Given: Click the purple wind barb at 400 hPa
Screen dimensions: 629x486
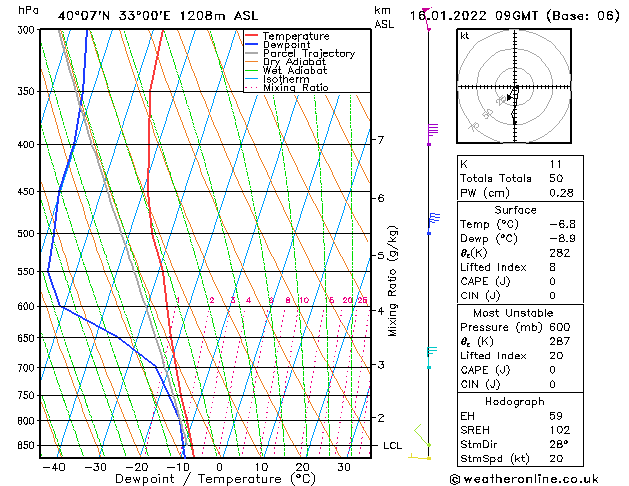Looking at the screenshot, I should 433,134.
